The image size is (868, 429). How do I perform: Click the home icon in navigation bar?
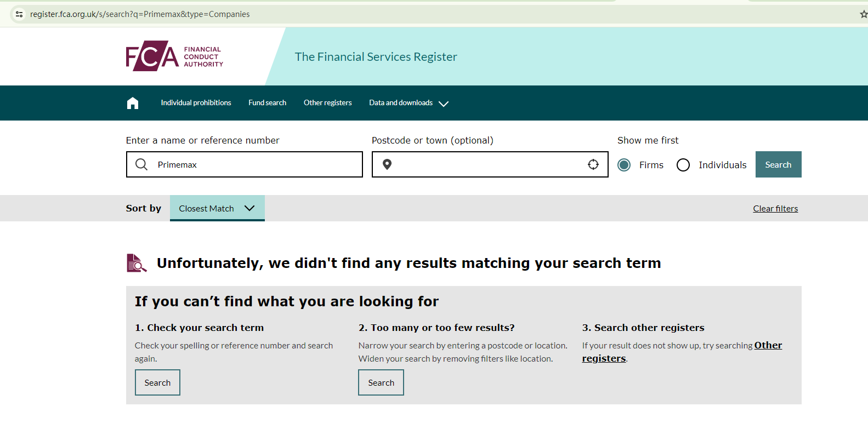133,103
